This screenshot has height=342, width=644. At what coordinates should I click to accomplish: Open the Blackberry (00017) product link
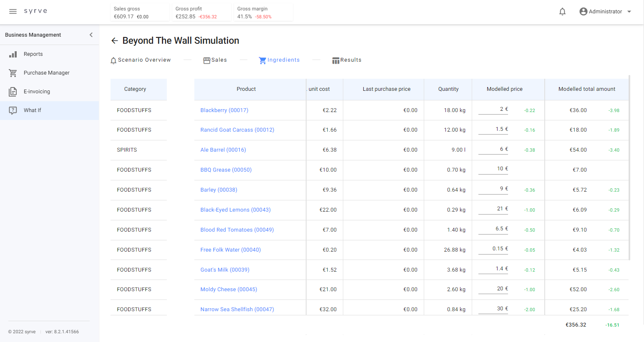tap(224, 110)
